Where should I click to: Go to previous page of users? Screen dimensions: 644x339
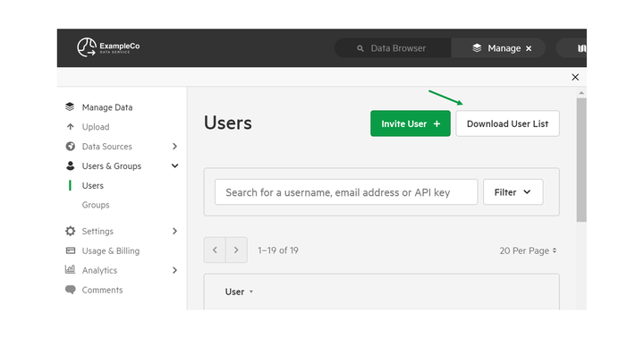pyautogui.click(x=215, y=250)
